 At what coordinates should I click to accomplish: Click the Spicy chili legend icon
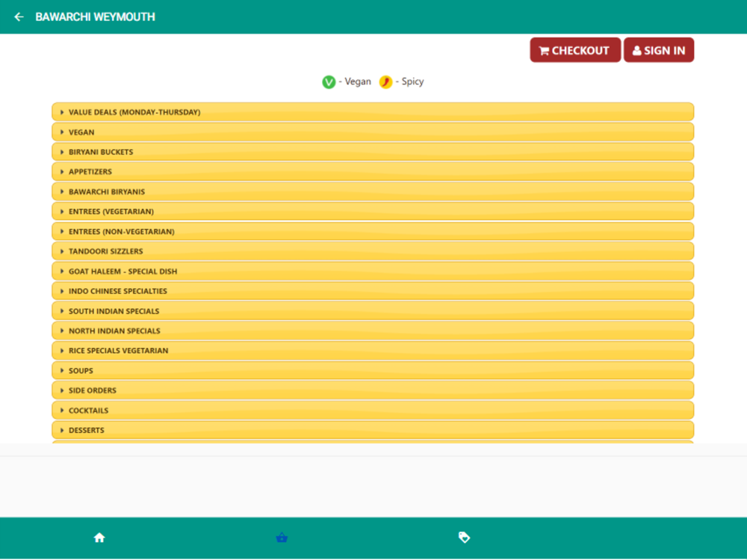(385, 82)
